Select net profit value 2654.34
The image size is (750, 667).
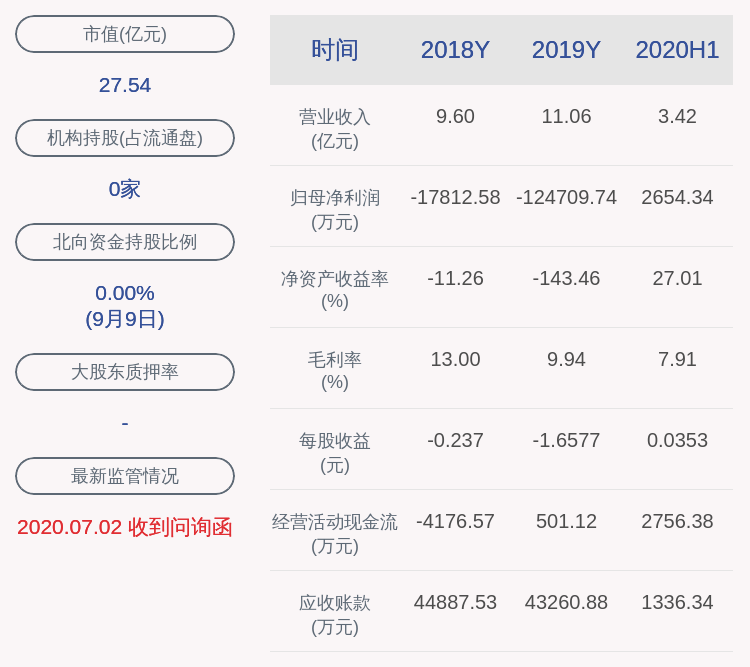(677, 197)
